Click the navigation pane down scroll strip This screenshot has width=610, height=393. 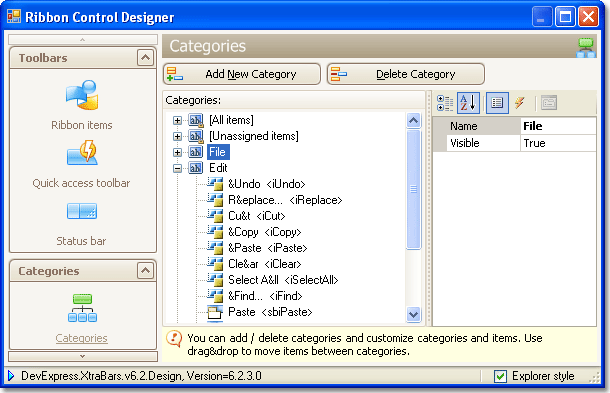pyautogui.click(x=82, y=356)
